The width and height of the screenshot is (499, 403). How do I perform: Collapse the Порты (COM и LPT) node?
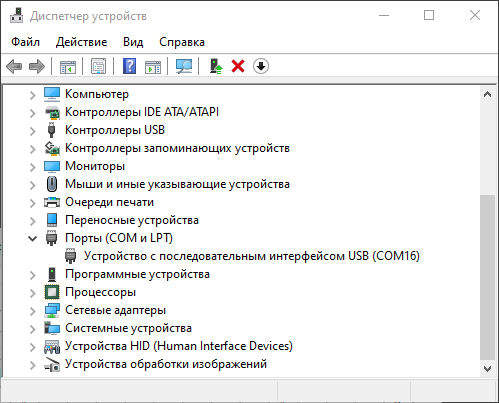(32, 238)
